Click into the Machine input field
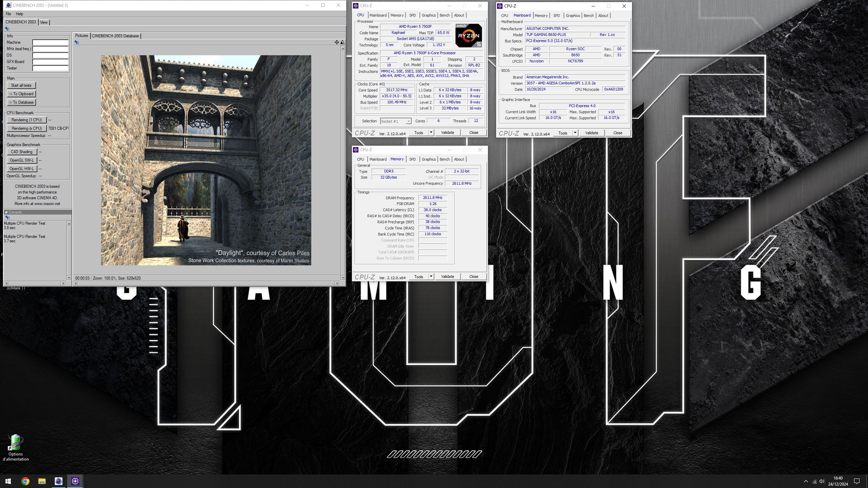This screenshot has width=868, height=488. coord(51,43)
